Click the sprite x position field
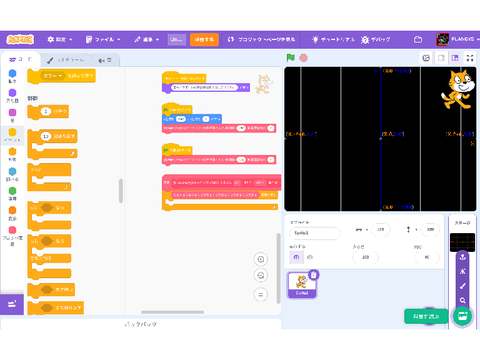 380,229
